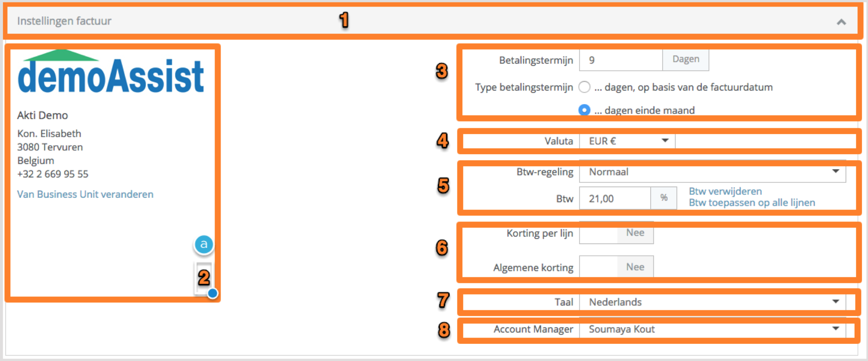Open the Taal Nederlands dropdown
868x361 pixels.
(x=712, y=302)
